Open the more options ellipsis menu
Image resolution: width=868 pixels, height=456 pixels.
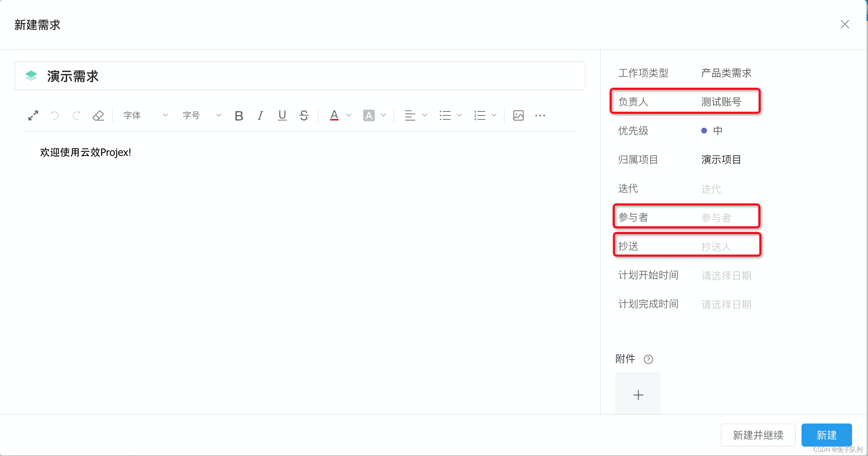click(x=540, y=115)
